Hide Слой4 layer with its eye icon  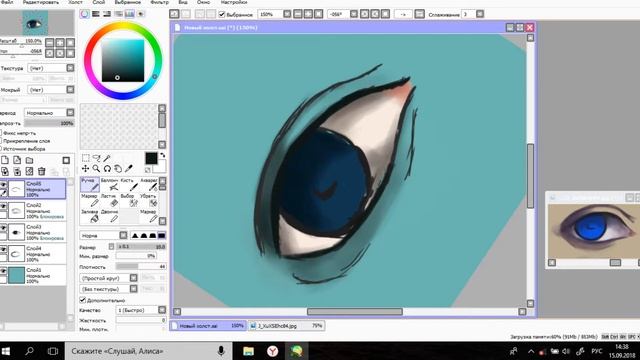click(3, 249)
